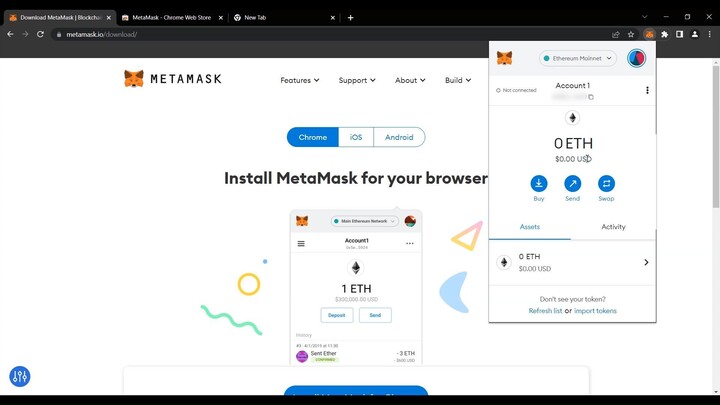Click the Ethereum logo above the balance
Screen dimensions: 720x405
573,118
